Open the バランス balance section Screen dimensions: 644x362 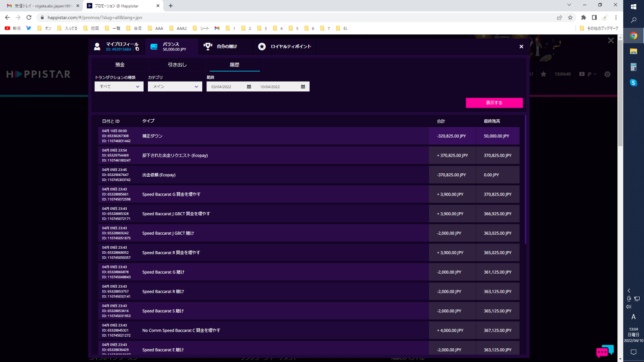coord(171,46)
